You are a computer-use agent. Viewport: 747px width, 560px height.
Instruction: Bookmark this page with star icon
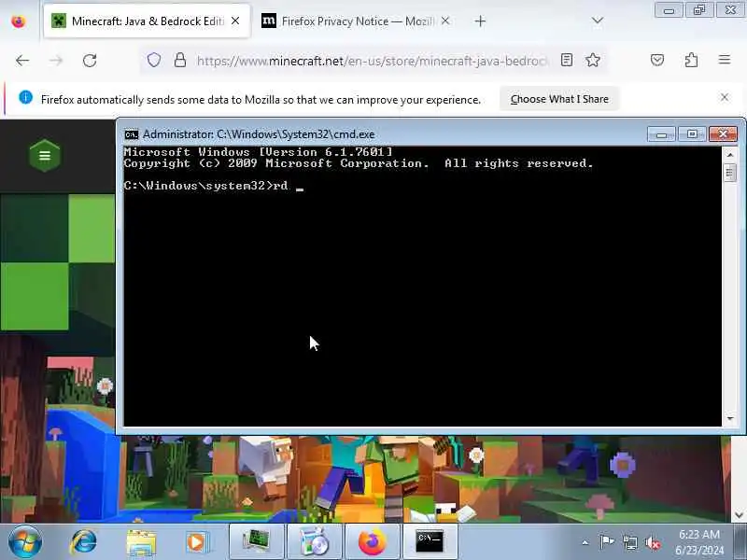coord(593,60)
